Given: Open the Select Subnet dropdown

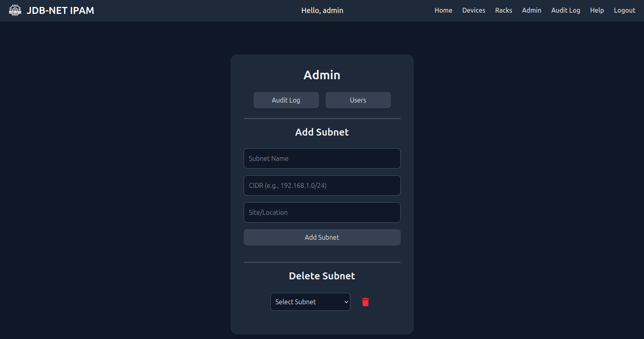Looking at the screenshot, I should pos(310,302).
